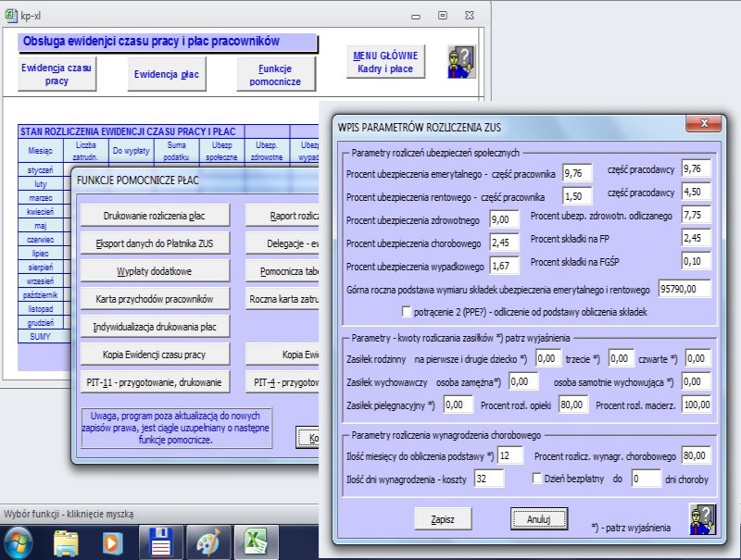This screenshot has width=741, height=560.
Task: Launch Windows Media Player from taskbar
Action: pos(113,541)
